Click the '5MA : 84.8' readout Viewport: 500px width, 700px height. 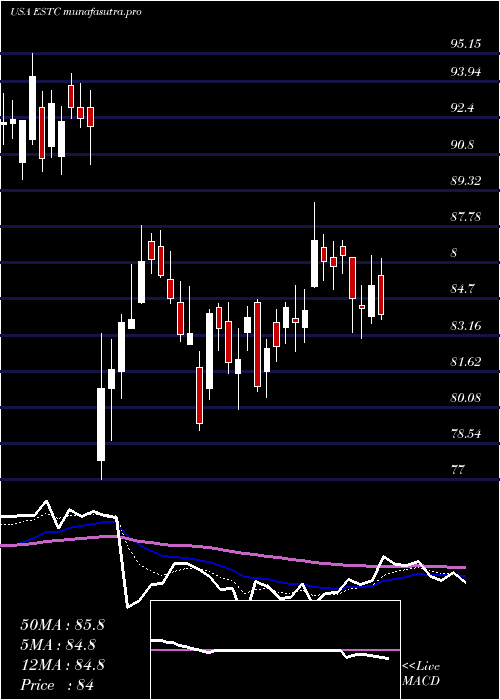[58, 645]
